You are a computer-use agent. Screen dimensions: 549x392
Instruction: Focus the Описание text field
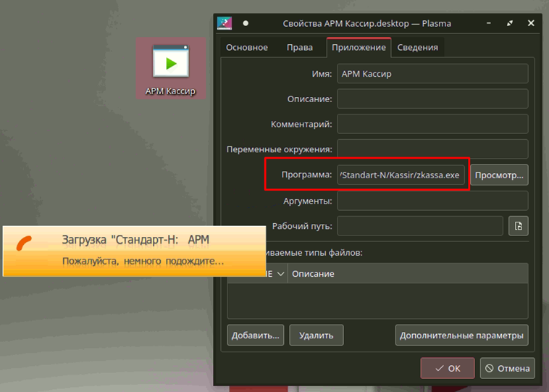[432, 99]
